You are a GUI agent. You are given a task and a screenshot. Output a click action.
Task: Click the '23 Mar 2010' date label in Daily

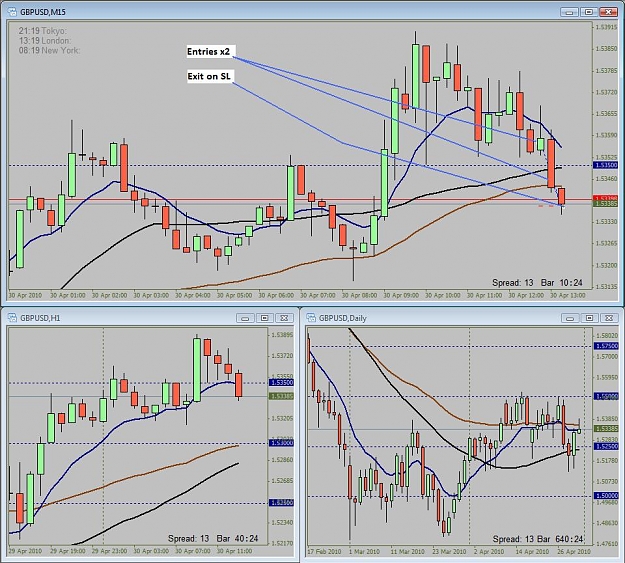pos(449,552)
